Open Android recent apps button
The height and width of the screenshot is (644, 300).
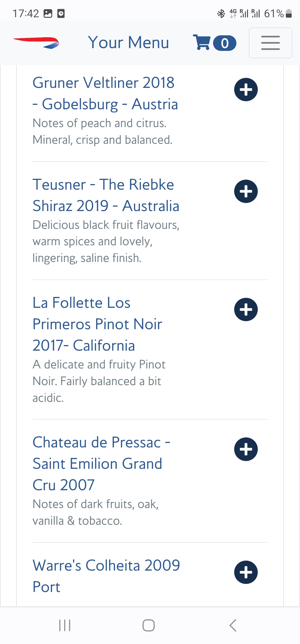coord(65,625)
